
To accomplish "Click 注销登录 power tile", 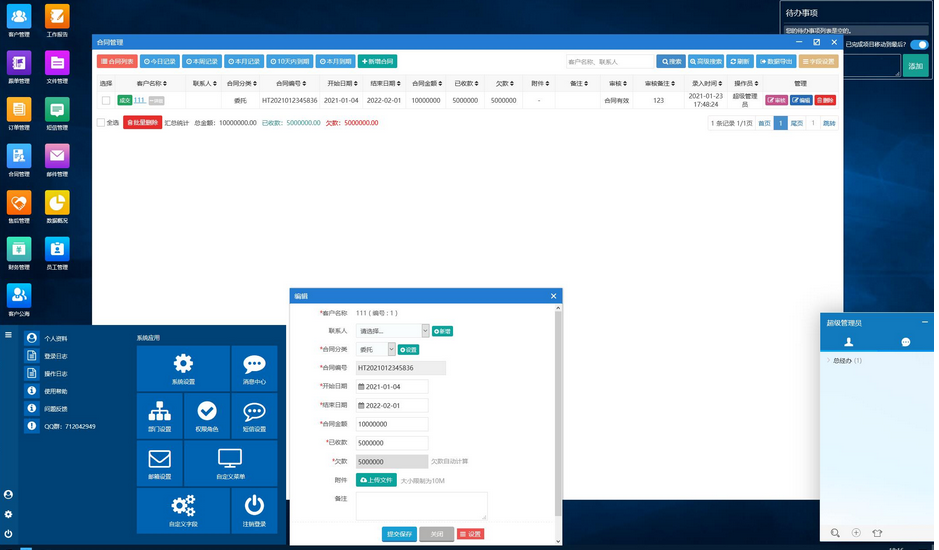I will (x=255, y=510).
